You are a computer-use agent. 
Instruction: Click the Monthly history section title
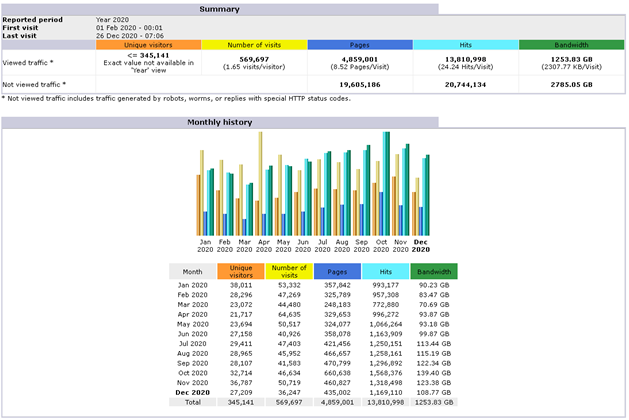coord(219,122)
